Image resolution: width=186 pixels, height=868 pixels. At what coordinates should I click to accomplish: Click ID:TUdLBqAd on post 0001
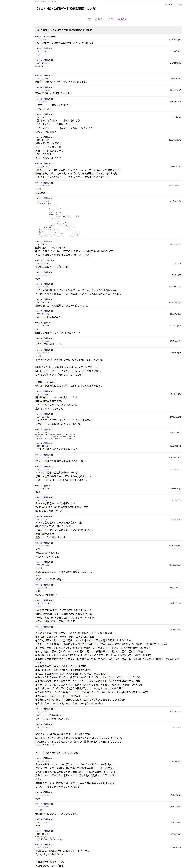pyautogui.click(x=175, y=40)
